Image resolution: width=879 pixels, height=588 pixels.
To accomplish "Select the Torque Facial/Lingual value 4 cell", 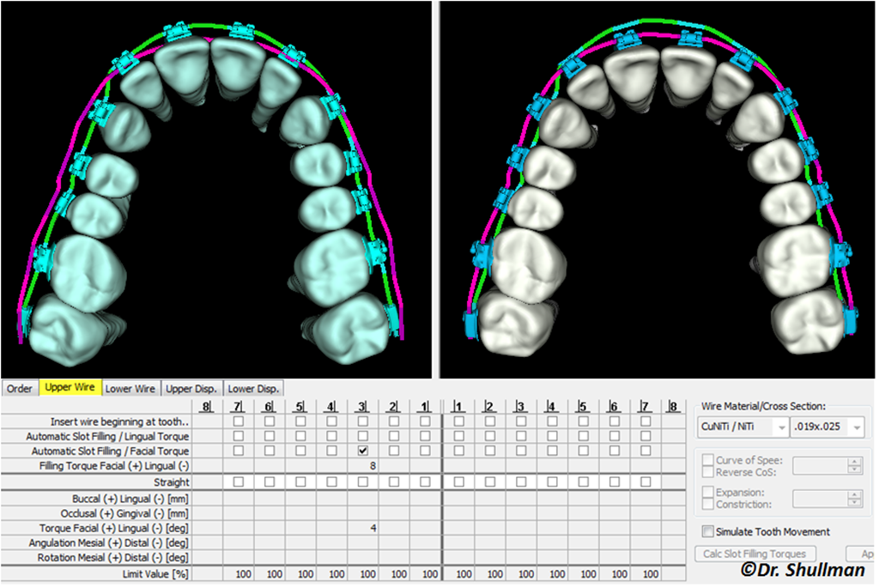I will (x=363, y=528).
